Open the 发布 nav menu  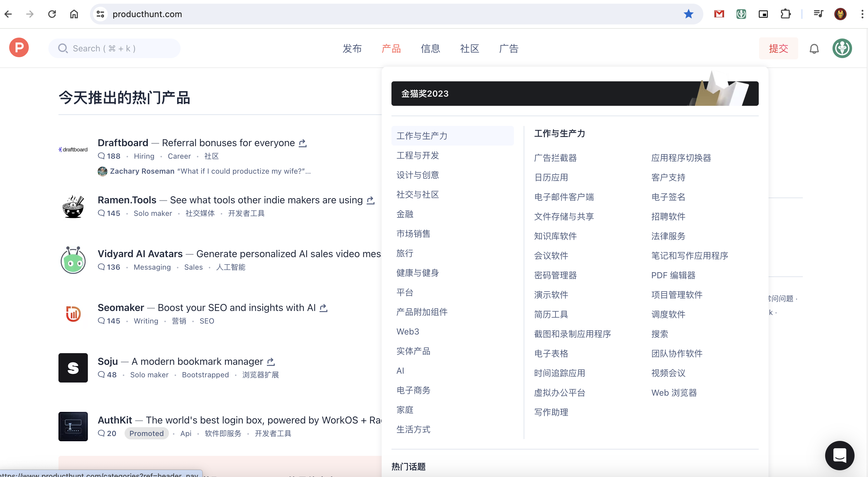(x=352, y=49)
